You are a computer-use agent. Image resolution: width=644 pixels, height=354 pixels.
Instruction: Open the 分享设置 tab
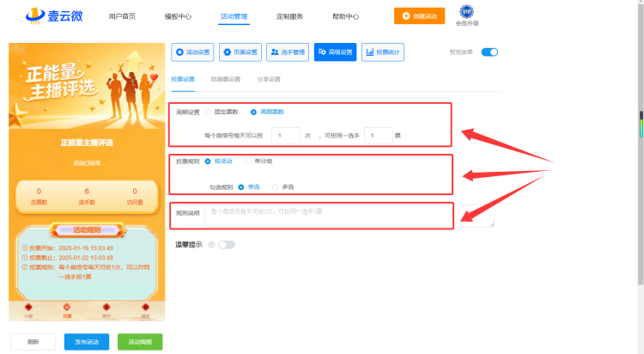point(269,79)
